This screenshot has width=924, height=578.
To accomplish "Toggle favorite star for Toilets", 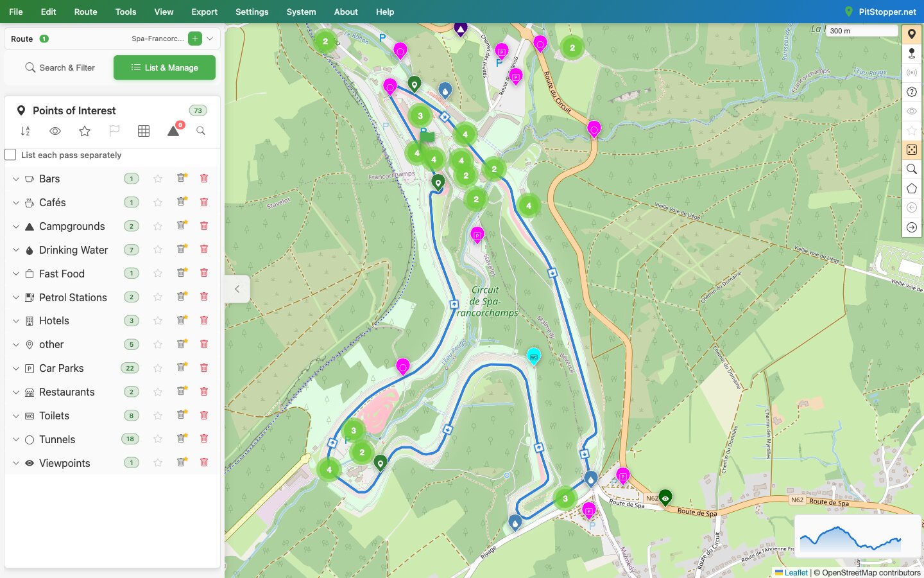I will tap(158, 416).
